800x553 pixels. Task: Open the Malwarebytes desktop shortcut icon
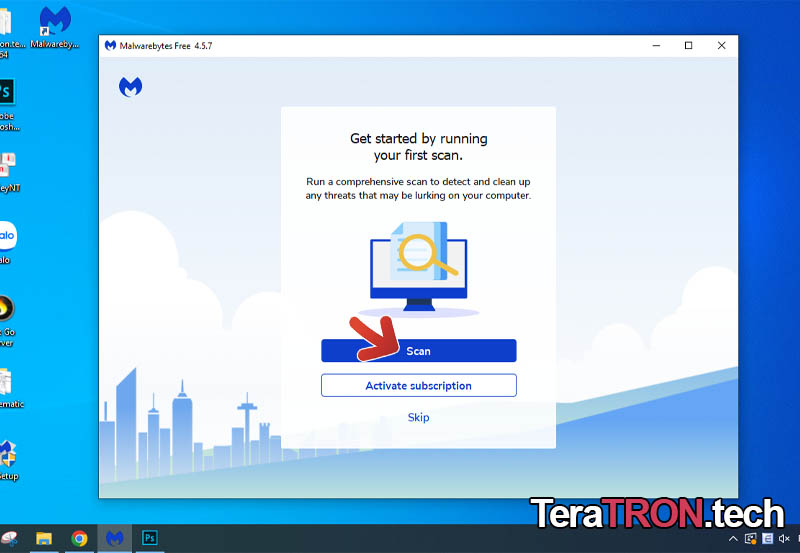tap(55, 28)
